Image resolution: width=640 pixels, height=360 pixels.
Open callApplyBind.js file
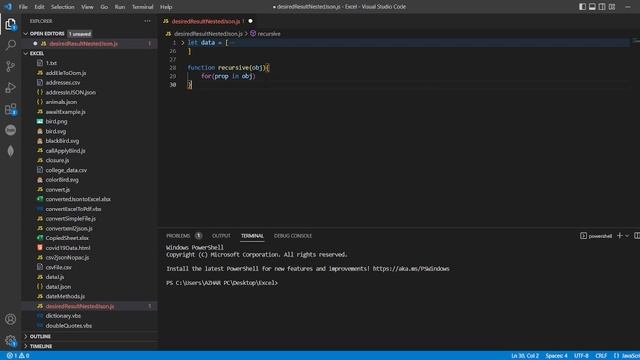65,151
